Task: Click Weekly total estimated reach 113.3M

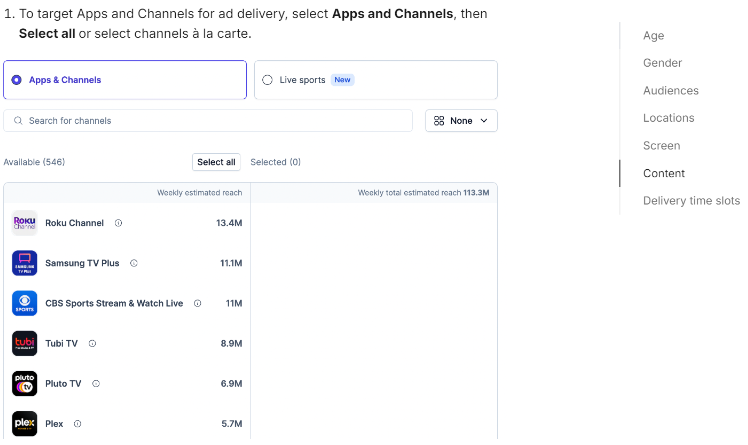Action: tap(424, 193)
